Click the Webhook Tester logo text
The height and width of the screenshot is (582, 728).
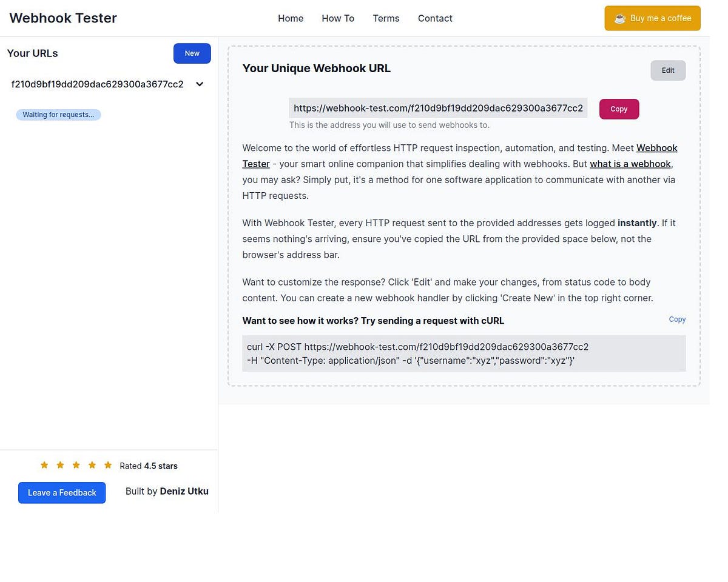point(62,18)
